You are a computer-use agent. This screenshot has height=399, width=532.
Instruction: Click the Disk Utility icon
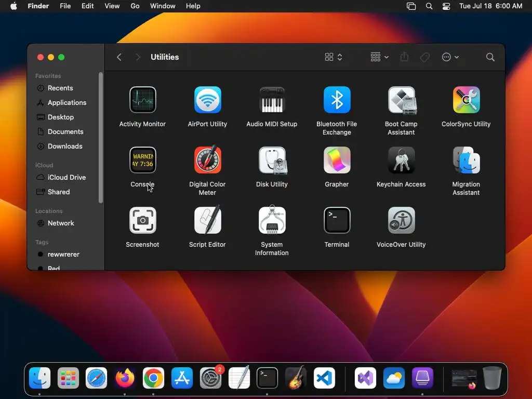[x=272, y=160]
